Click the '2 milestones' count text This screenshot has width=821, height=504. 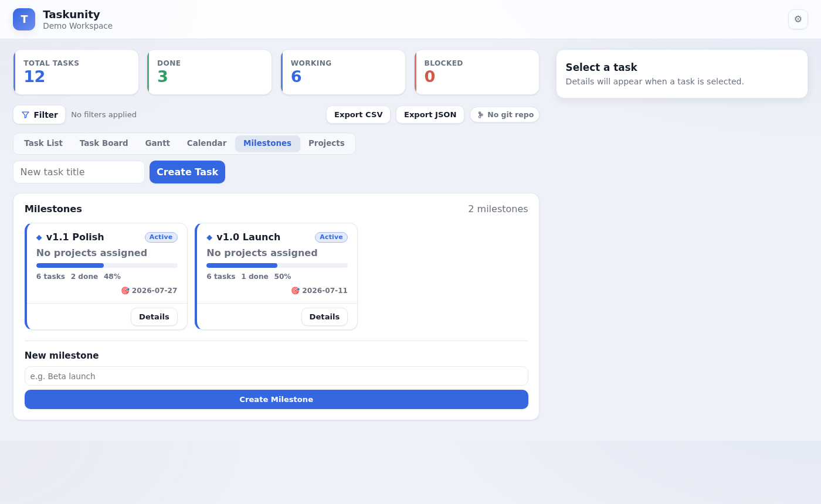[498, 209]
